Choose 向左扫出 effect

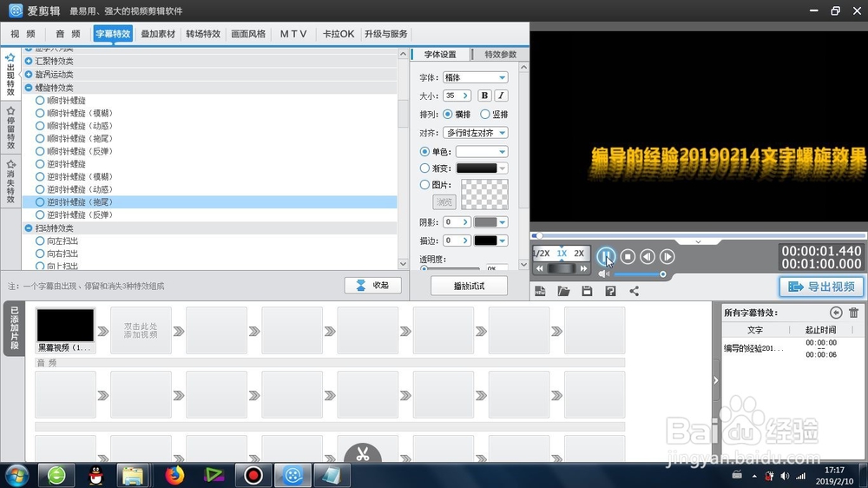pos(56,241)
